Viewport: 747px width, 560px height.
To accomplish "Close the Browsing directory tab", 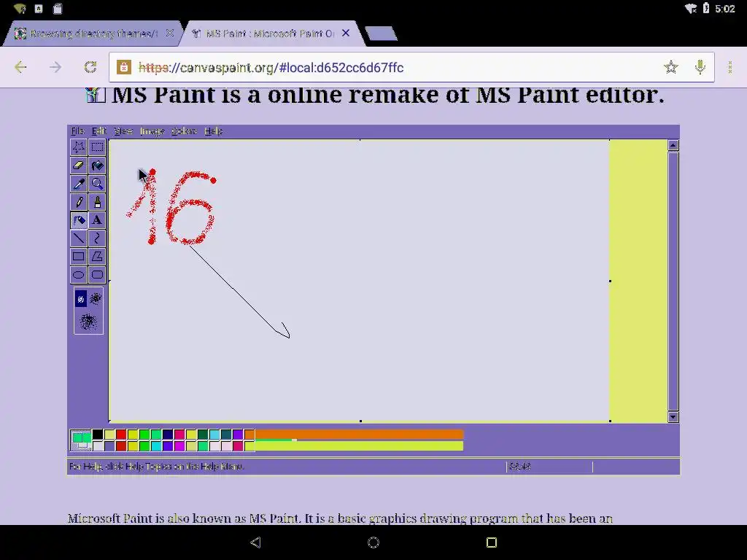I will tap(169, 33).
